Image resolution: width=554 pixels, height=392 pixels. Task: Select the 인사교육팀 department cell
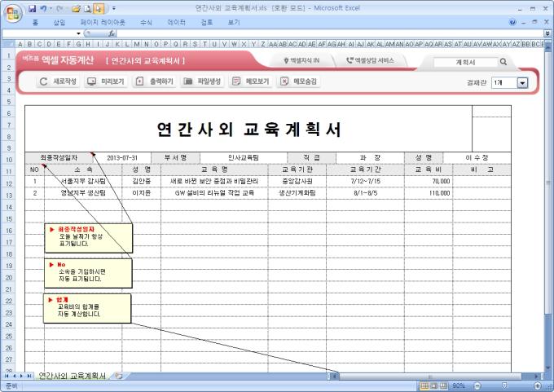[x=244, y=157]
